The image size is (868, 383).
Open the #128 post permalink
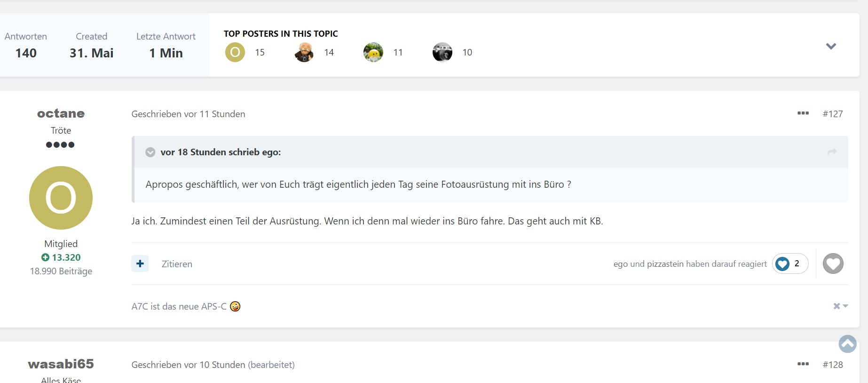832,365
